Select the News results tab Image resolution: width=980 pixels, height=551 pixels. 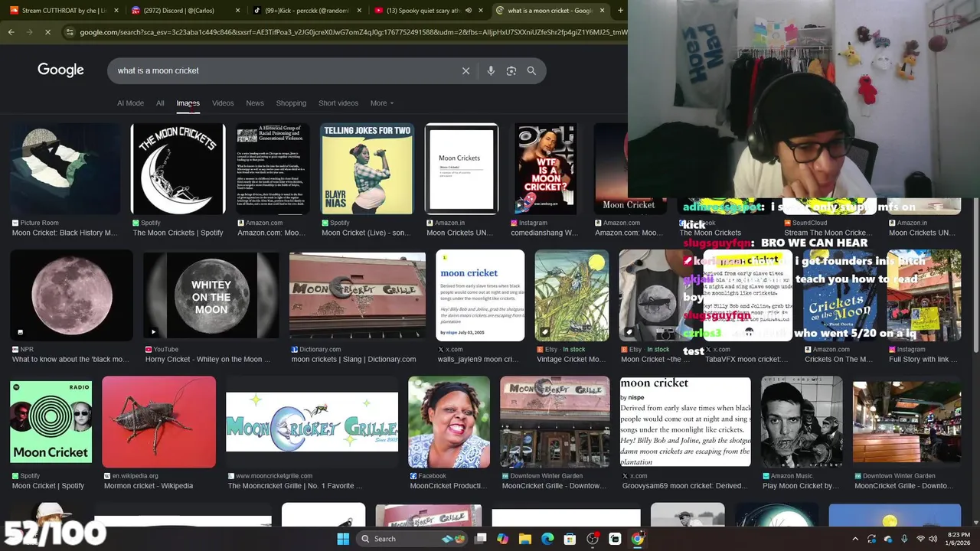pyautogui.click(x=255, y=103)
